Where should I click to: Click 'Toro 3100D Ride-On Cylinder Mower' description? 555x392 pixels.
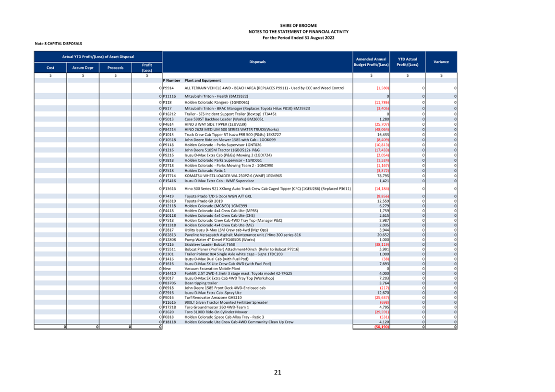point(216,312)
